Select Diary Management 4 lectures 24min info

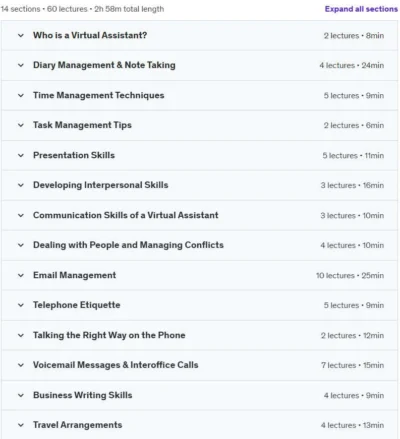coord(352,65)
